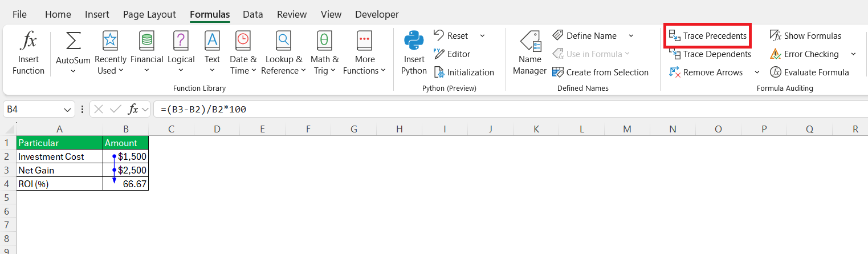Click Create from Selection
Viewport: 868px width, 254px height.
click(x=600, y=72)
